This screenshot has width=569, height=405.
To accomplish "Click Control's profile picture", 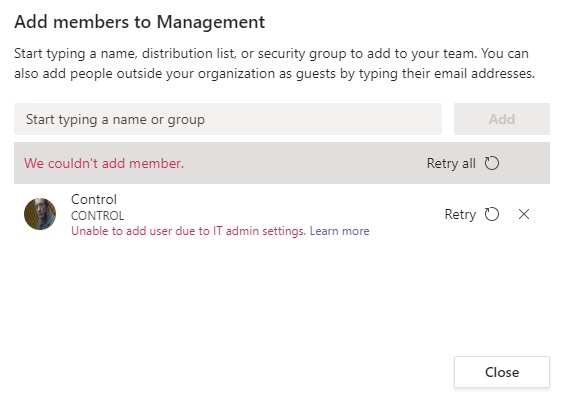I will click(40, 214).
